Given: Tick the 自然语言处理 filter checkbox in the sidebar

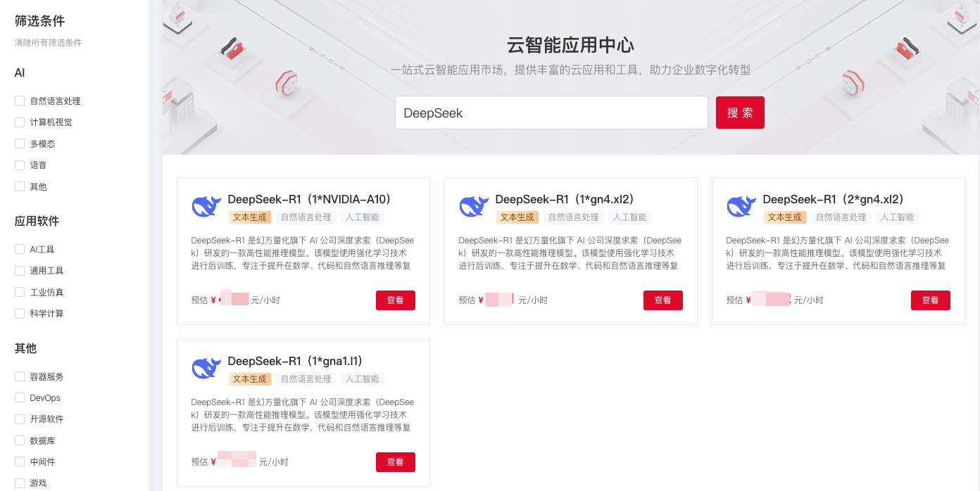Looking at the screenshot, I should point(20,101).
